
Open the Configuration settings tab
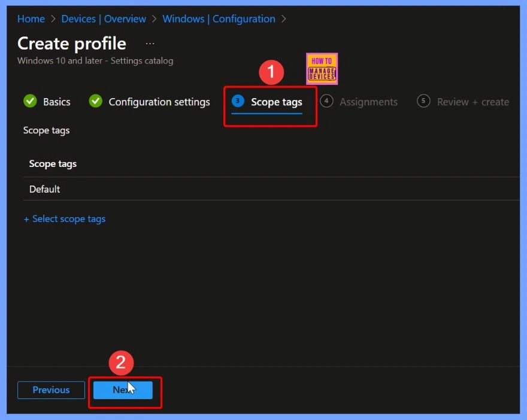159,102
